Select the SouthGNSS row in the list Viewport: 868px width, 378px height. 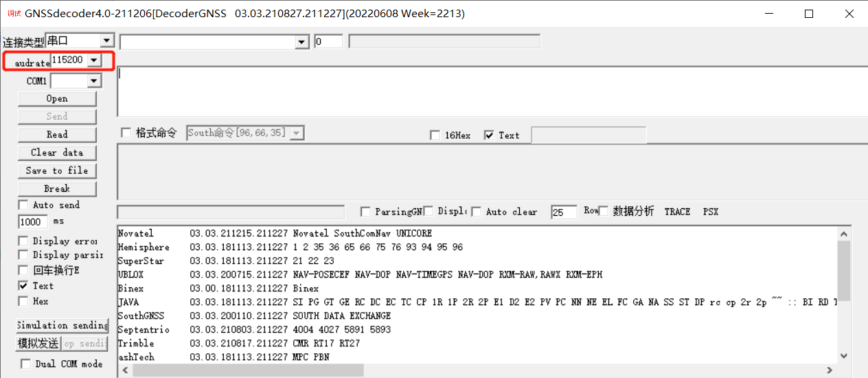pos(477,316)
